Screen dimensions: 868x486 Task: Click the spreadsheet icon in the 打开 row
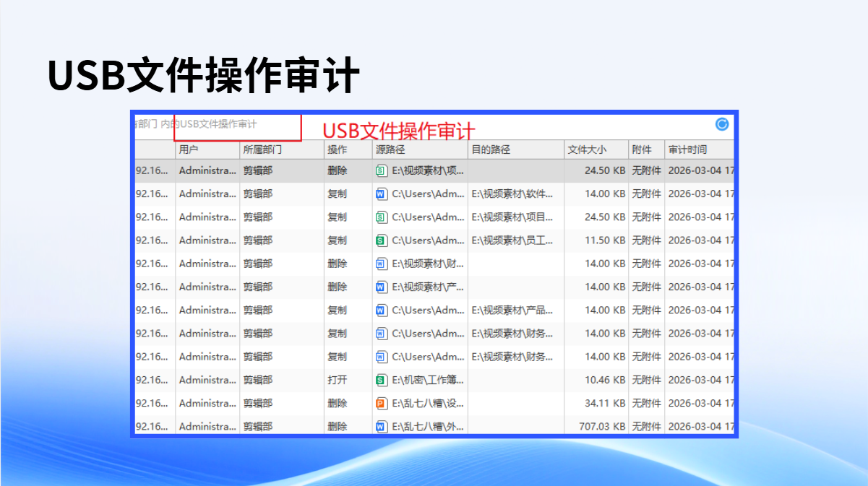pyautogui.click(x=382, y=380)
